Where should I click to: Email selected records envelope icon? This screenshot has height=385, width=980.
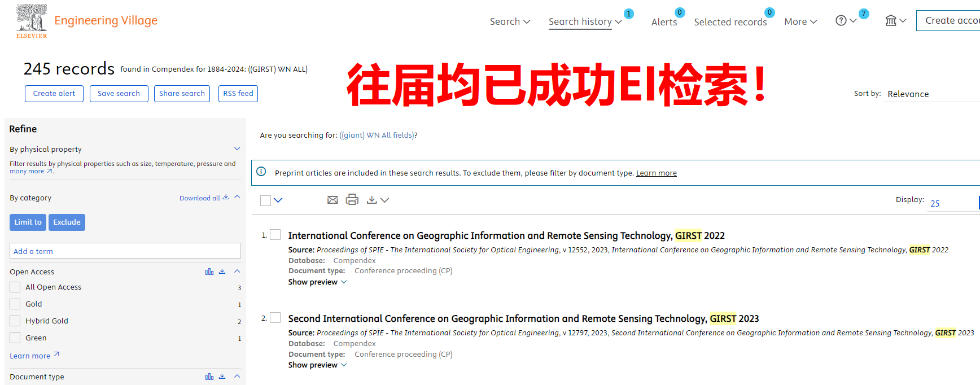(333, 200)
